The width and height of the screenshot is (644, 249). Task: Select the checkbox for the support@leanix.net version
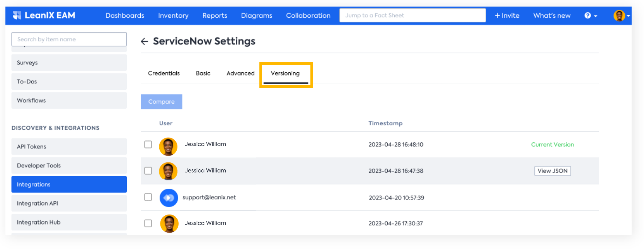coord(148,197)
